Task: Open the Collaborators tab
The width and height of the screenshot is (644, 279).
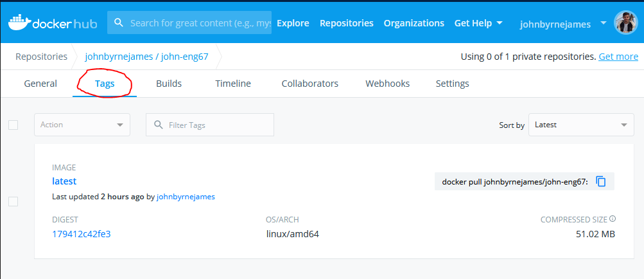Action: pos(309,84)
